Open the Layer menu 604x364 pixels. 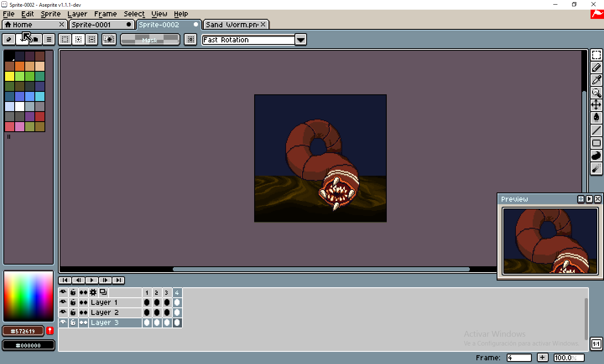78,14
